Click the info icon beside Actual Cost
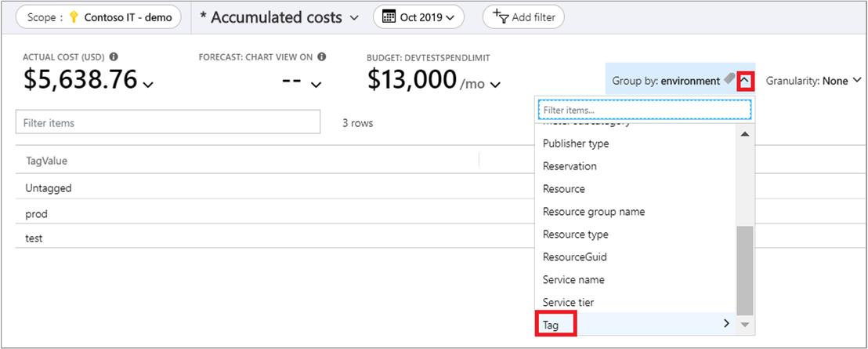 (x=114, y=57)
